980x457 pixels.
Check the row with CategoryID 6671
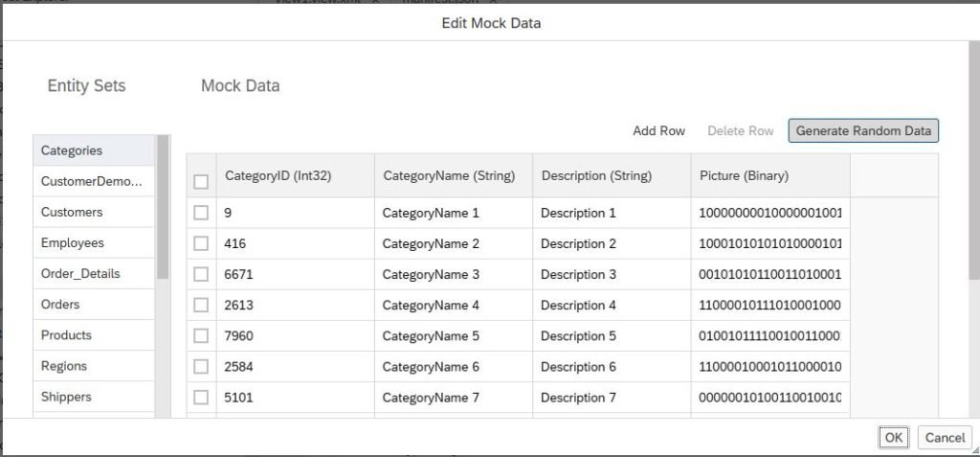[201, 274]
